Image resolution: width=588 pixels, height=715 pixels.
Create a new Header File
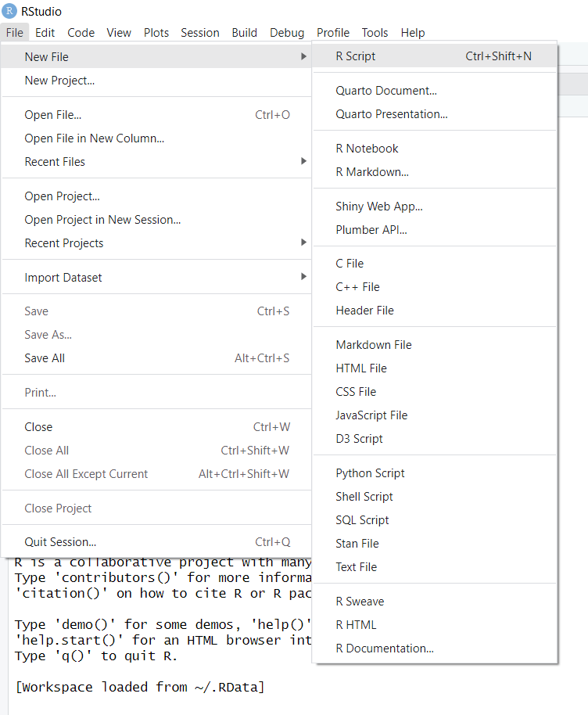click(x=435, y=311)
